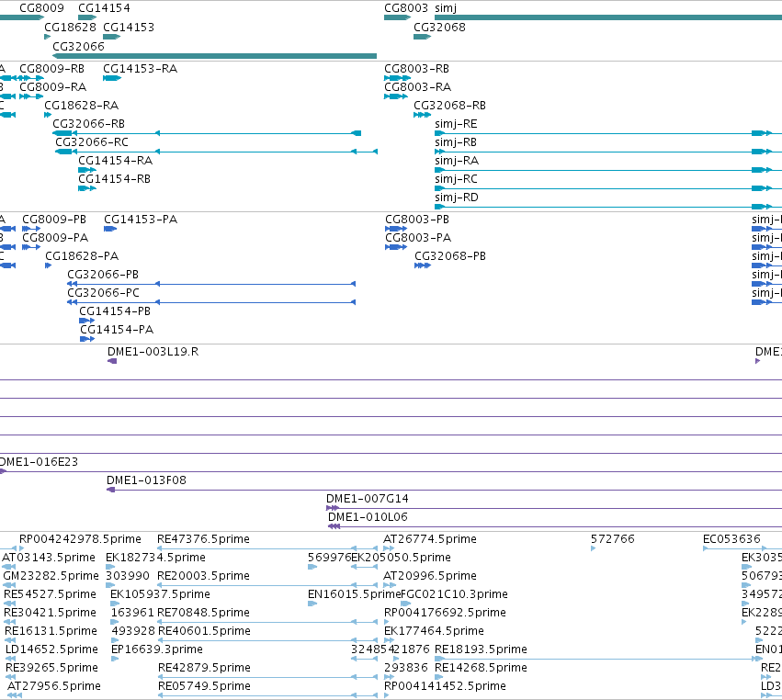Click transcript CG18628-RA
Viewport: 782px width, 700px height.
81,106
